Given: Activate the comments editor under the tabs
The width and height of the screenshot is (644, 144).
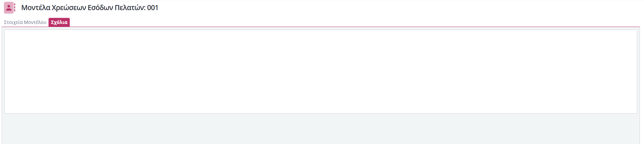Looking at the screenshot, I should coord(320,71).
